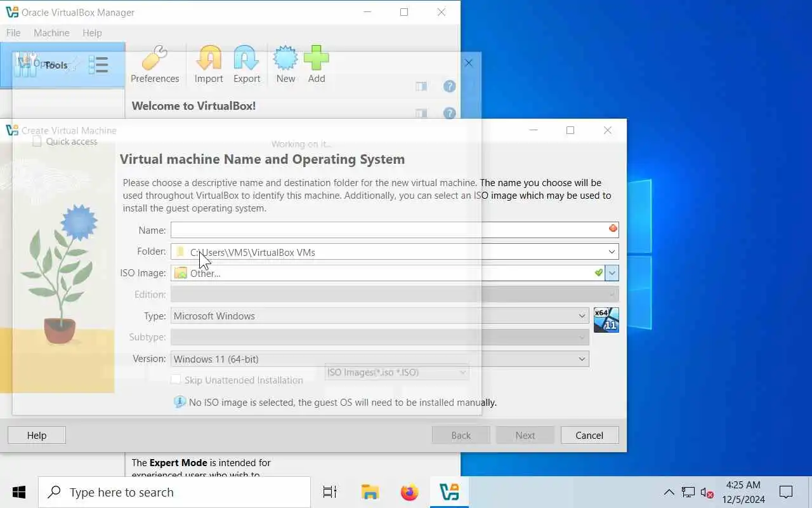The width and height of the screenshot is (812, 508).
Task: Maximize the Create Virtual Machine window
Action: coord(570,130)
